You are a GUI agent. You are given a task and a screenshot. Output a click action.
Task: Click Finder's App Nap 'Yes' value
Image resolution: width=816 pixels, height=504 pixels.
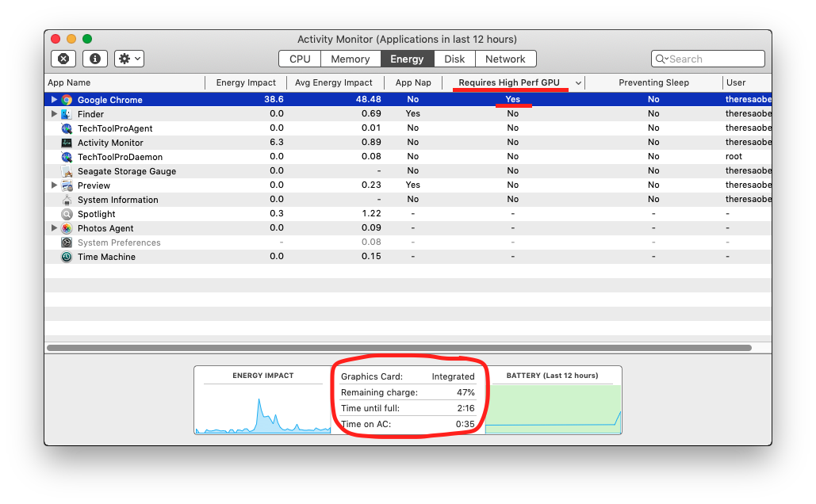click(412, 113)
